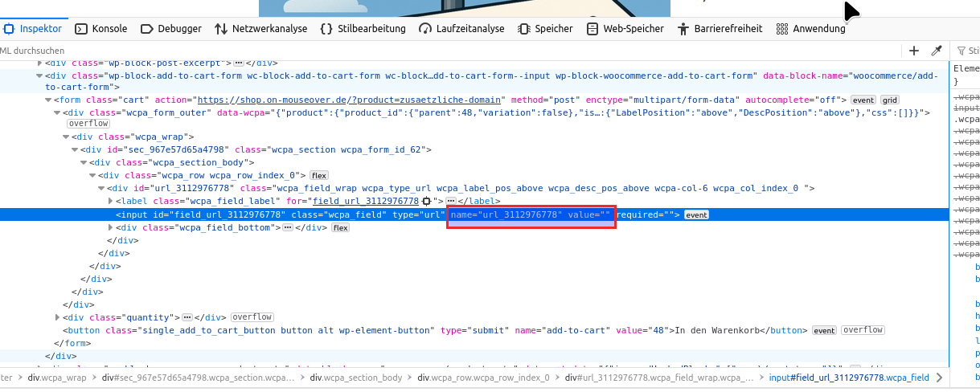Click the ellipsis badge in the quantity div

coord(187,317)
